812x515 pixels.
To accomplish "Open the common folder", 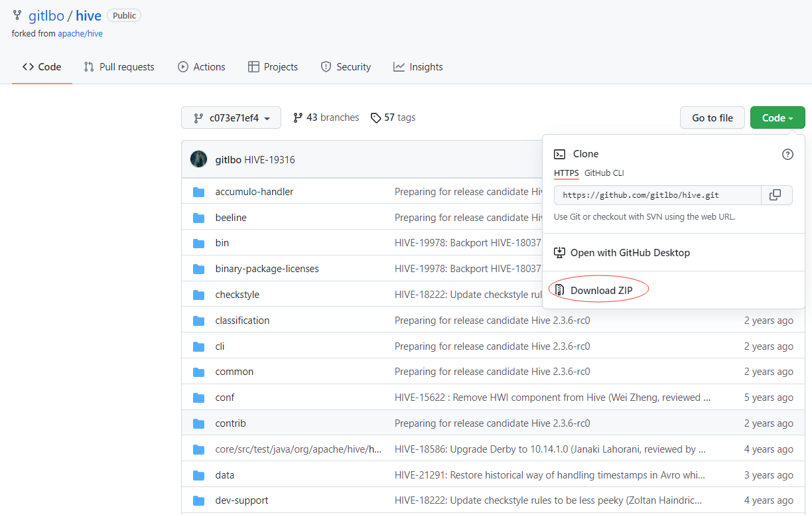I will click(234, 372).
